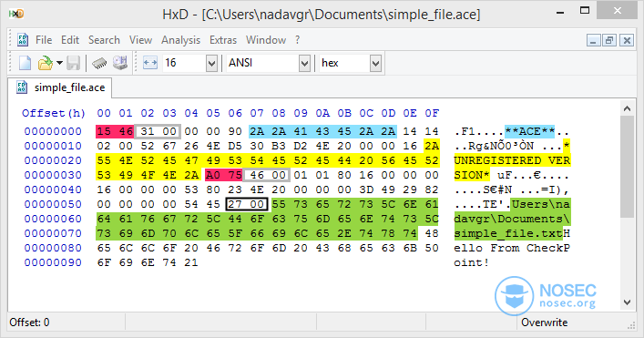Open the ? help menu

click(297, 40)
